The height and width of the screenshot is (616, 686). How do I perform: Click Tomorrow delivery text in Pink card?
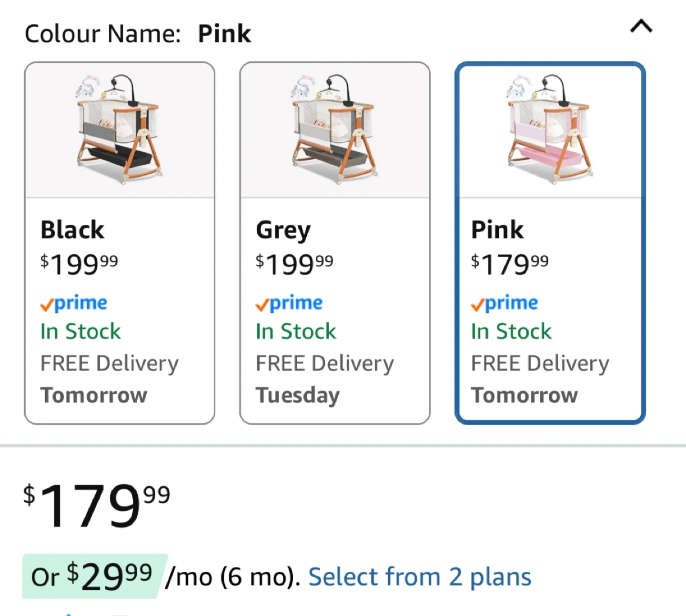[525, 396]
